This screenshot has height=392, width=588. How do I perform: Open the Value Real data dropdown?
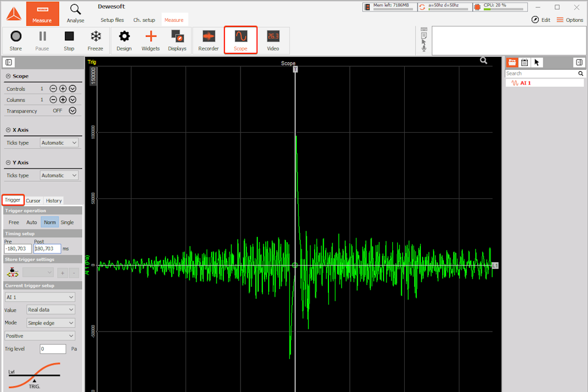tap(51, 310)
